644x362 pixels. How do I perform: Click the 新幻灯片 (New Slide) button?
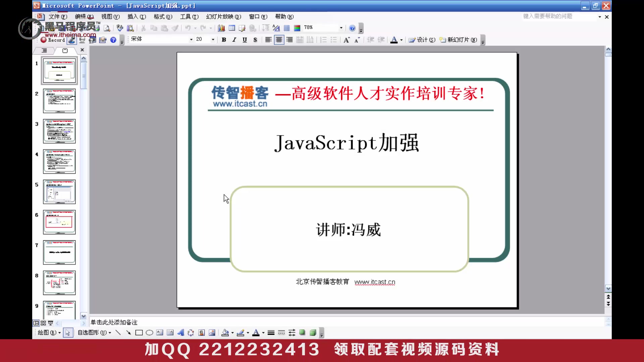point(459,40)
